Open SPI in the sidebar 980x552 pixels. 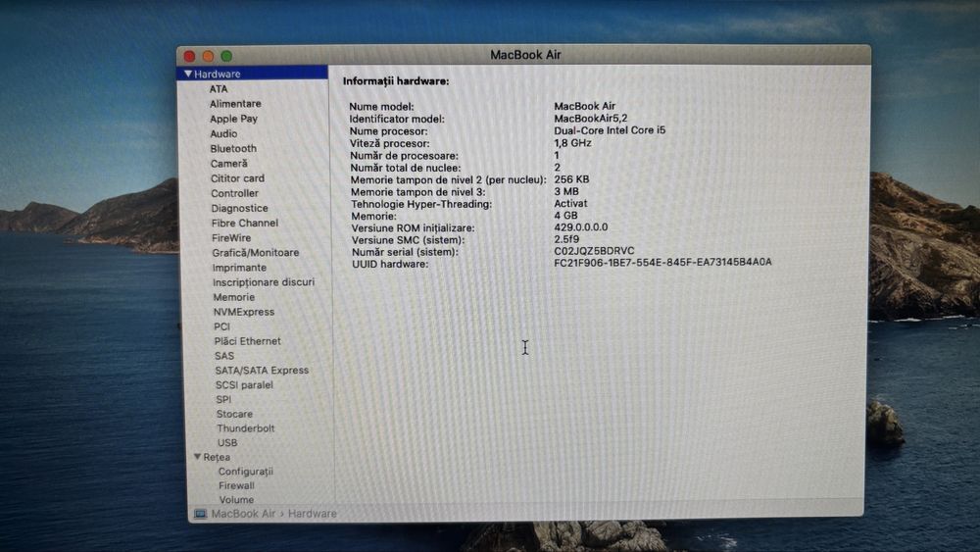pyautogui.click(x=223, y=399)
